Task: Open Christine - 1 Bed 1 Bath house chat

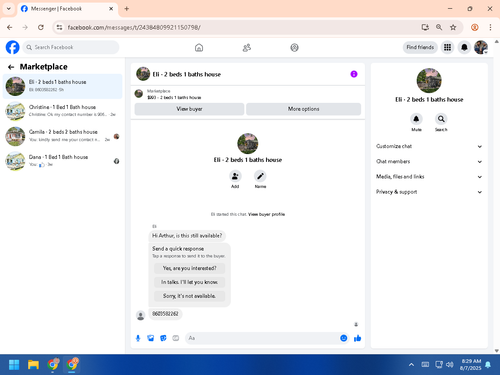Action: pyautogui.click(x=63, y=111)
